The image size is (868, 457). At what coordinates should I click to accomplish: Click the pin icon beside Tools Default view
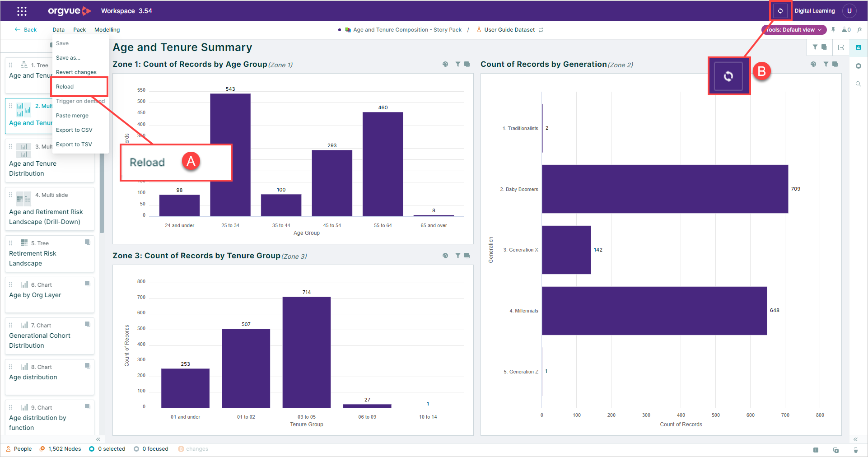[x=833, y=30]
